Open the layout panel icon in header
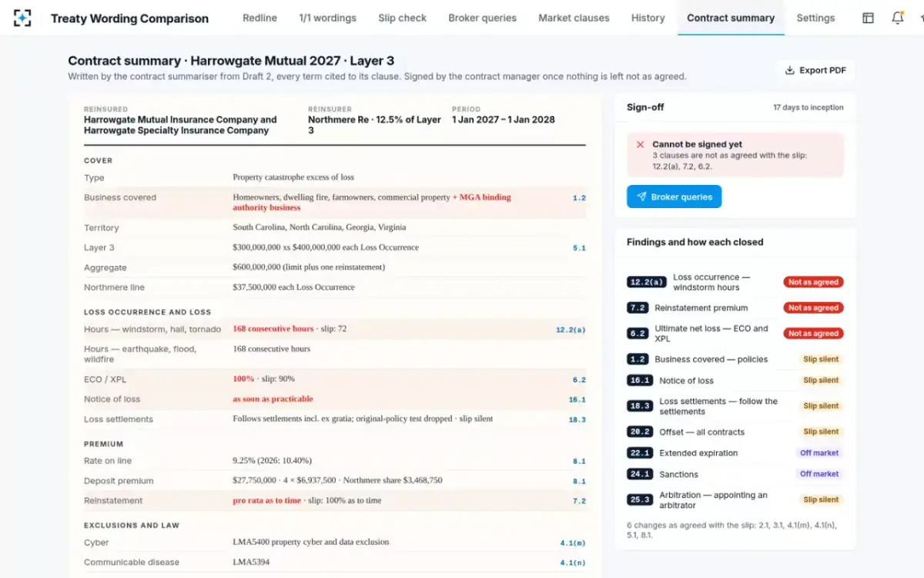Screen dimensions: 924x578 (x=868, y=18)
